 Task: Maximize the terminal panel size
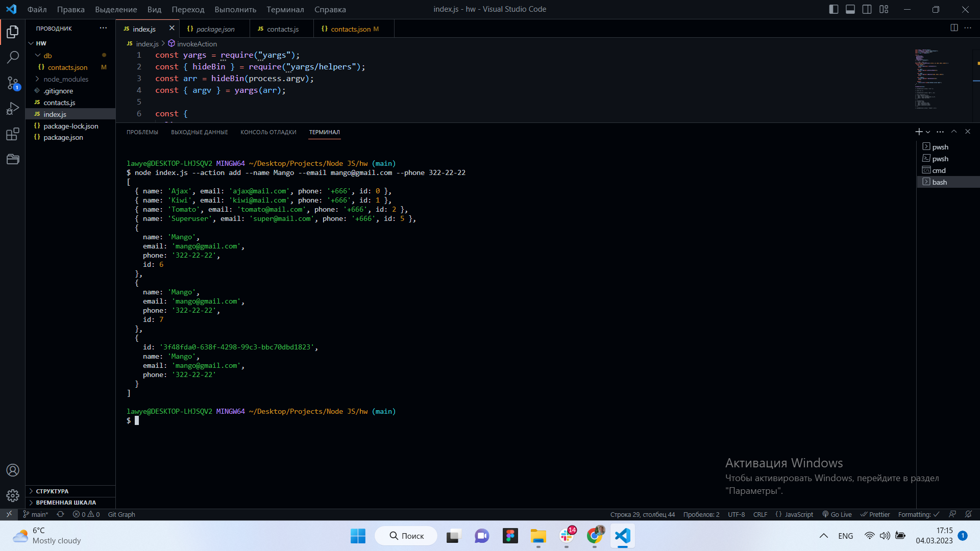[x=953, y=132]
